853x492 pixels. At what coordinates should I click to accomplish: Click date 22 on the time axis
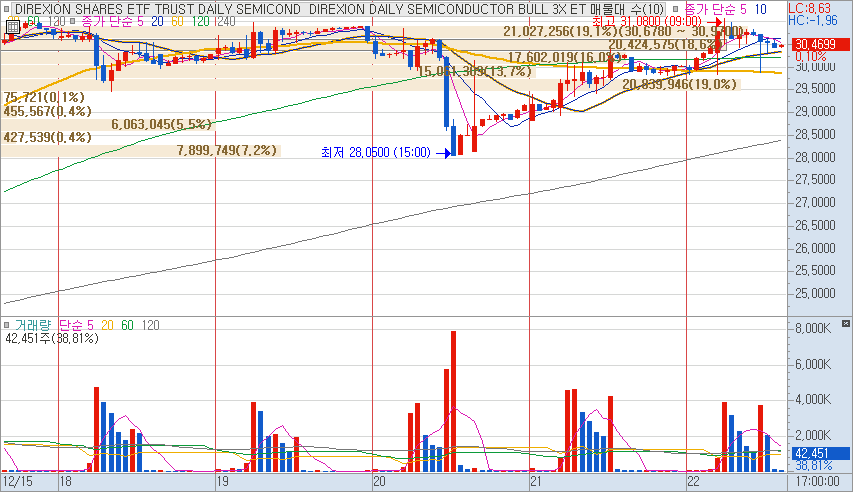click(x=693, y=482)
